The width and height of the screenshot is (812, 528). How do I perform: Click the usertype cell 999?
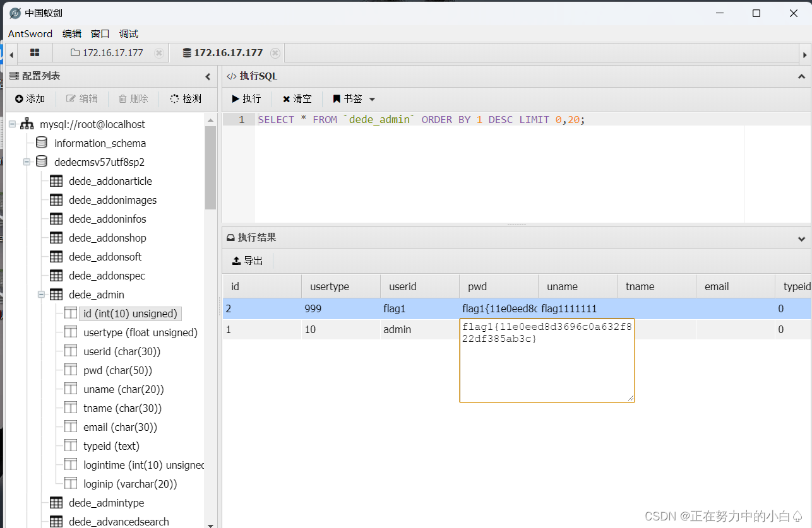click(x=341, y=309)
